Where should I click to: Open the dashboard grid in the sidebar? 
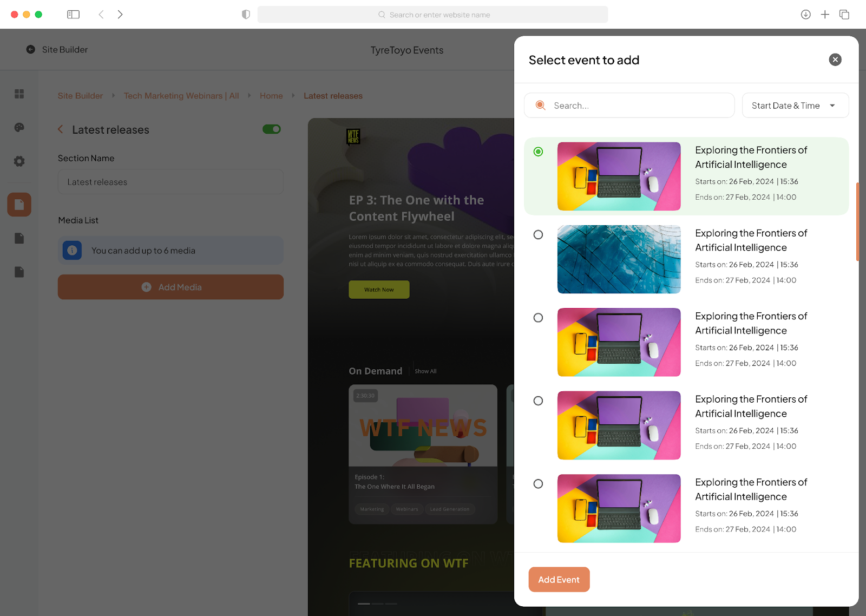click(x=19, y=94)
